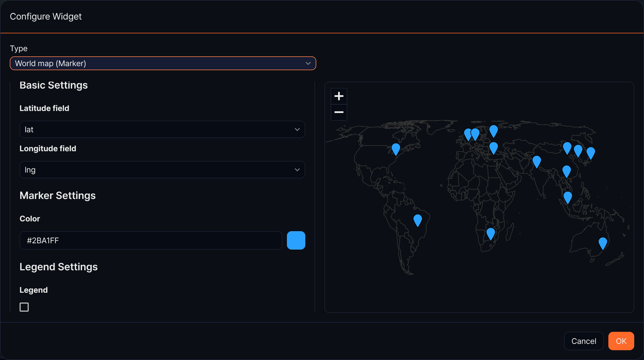644x360 pixels.
Task: Click the Marker Settings heading
Action: point(57,196)
